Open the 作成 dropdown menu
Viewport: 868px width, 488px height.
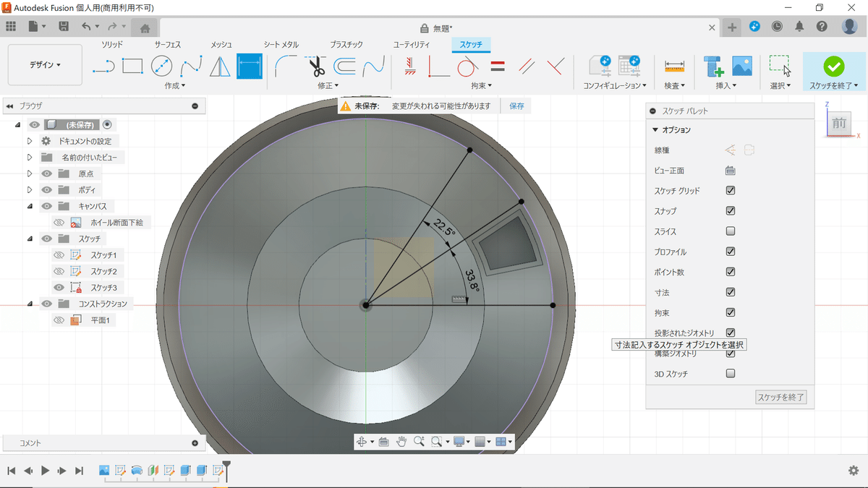175,85
